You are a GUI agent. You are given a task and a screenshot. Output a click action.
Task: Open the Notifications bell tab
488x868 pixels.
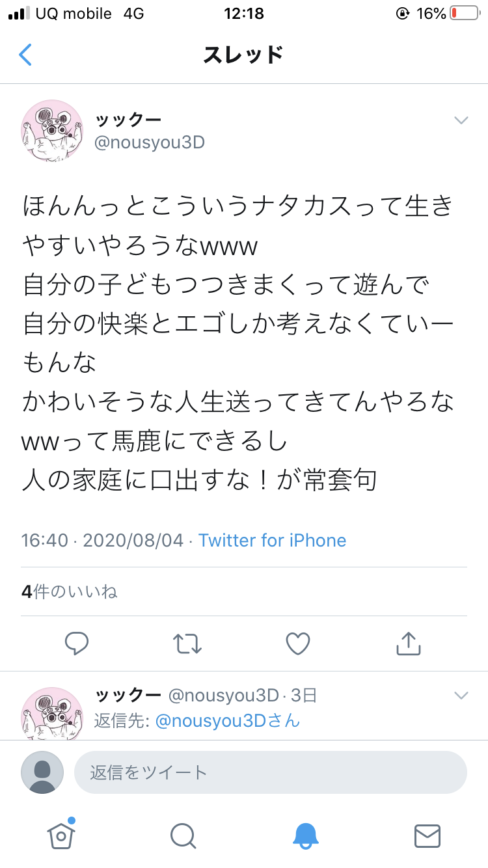pyautogui.click(x=305, y=835)
